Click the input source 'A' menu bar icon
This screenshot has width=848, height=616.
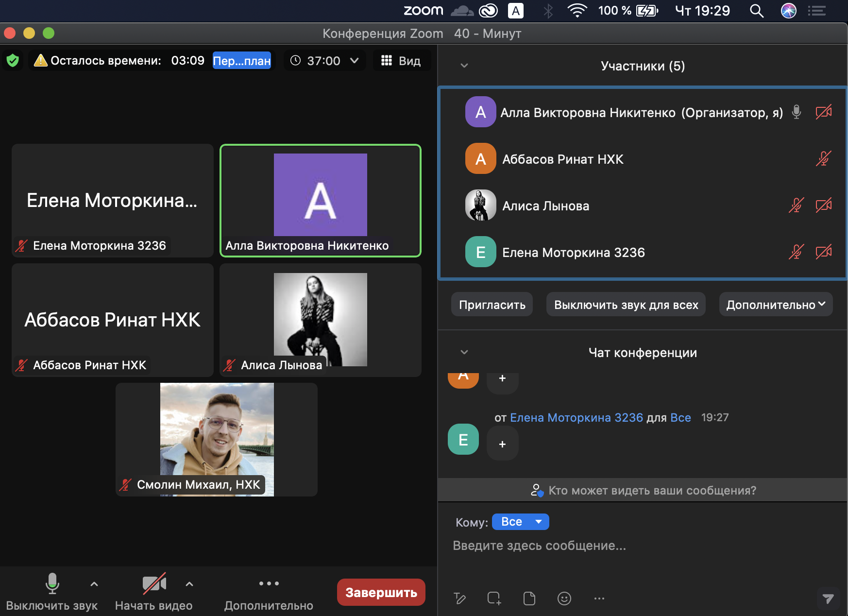pos(516,10)
